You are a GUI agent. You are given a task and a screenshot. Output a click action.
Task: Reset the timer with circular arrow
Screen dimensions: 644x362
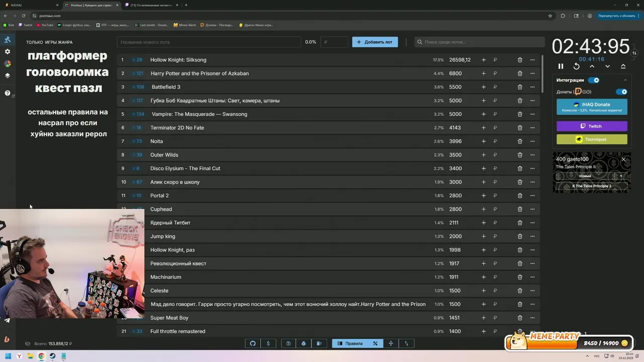pyautogui.click(x=577, y=66)
